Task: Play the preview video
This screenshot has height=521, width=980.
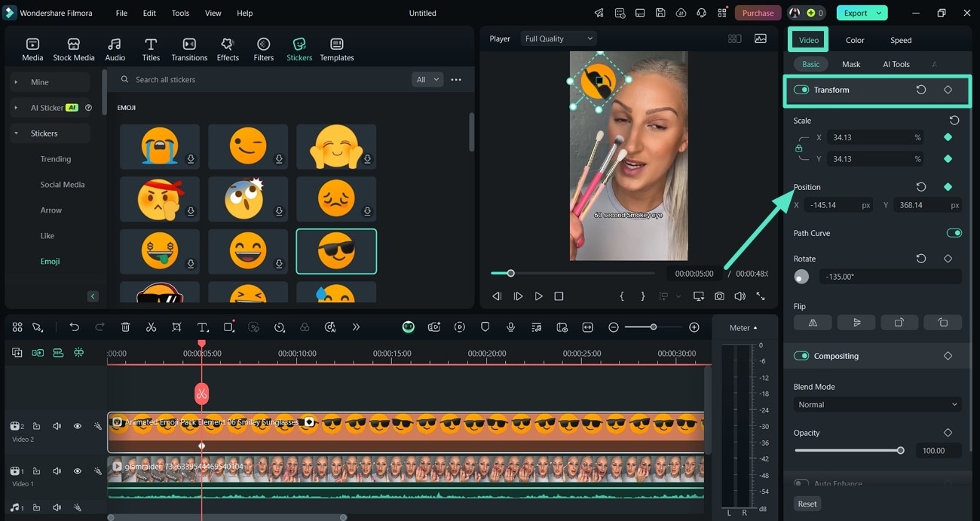Action: click(538, 296)
